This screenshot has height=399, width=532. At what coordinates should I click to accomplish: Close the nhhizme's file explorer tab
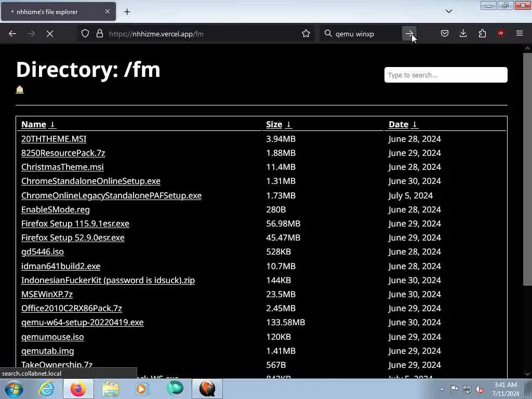coord(108,11)
